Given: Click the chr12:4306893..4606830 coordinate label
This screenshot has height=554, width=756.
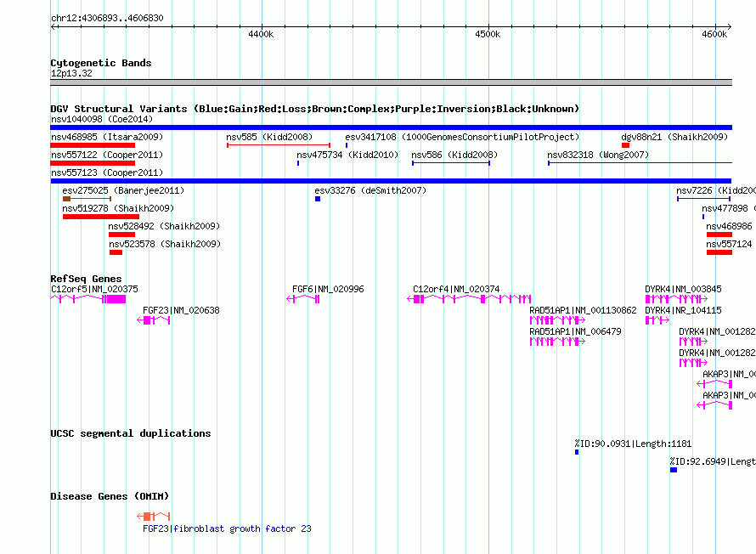Looking at the screenshot, I should [107, 19].
